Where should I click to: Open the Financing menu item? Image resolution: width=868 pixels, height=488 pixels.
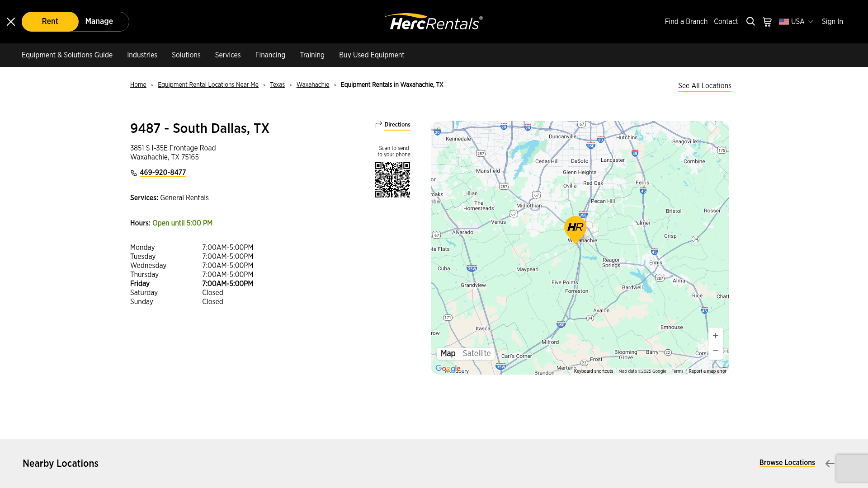[x=270, y=55]
